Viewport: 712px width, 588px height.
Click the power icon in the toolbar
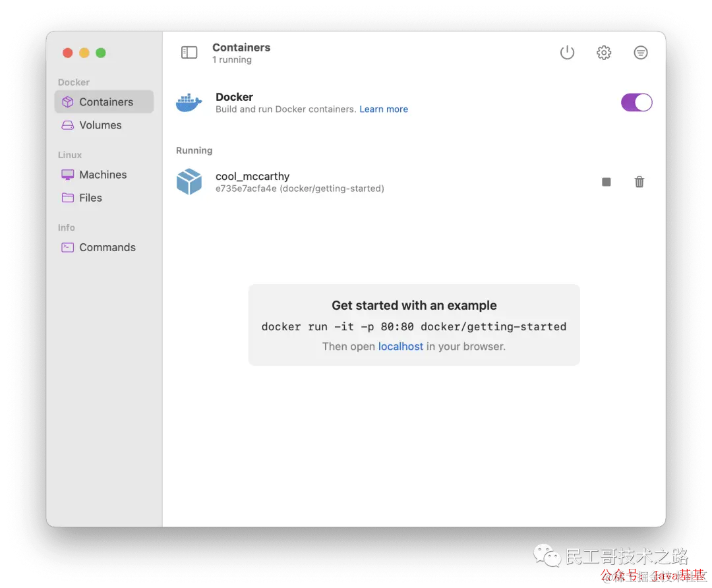567,53
